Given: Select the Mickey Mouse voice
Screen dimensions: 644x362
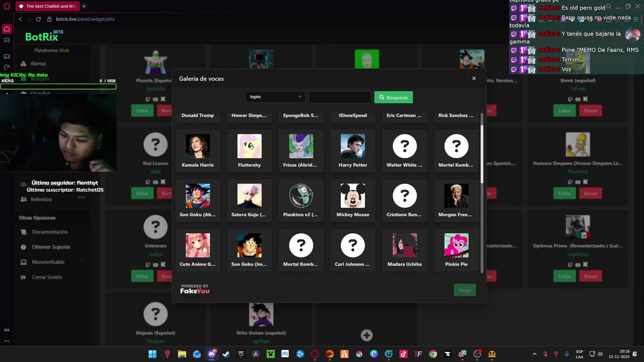Looking at the screenshot, I should tap(353, 201).
